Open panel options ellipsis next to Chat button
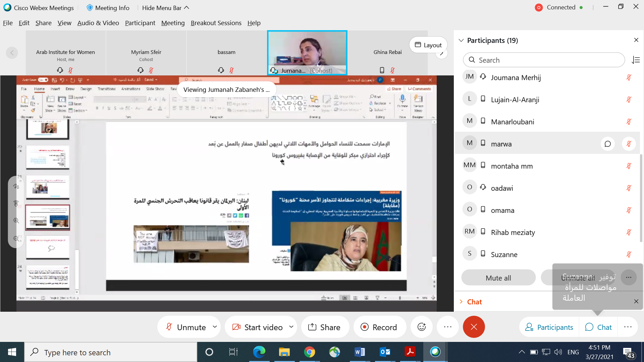The height and width of the screenshot is (362, 644). click(x=628, y=327)
